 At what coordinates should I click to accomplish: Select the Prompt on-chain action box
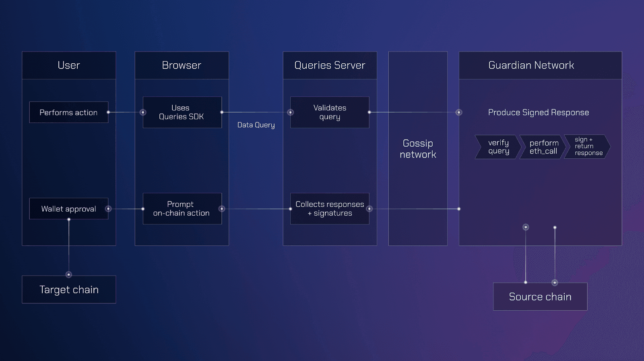pyautogui.click(x=182, y=209)
